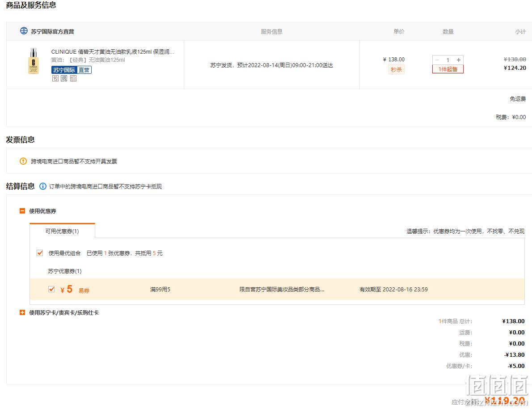The width and height of the screenshot is (532, 410).
Task: Click the quantity input field showing 1
Action: point(448,60)
